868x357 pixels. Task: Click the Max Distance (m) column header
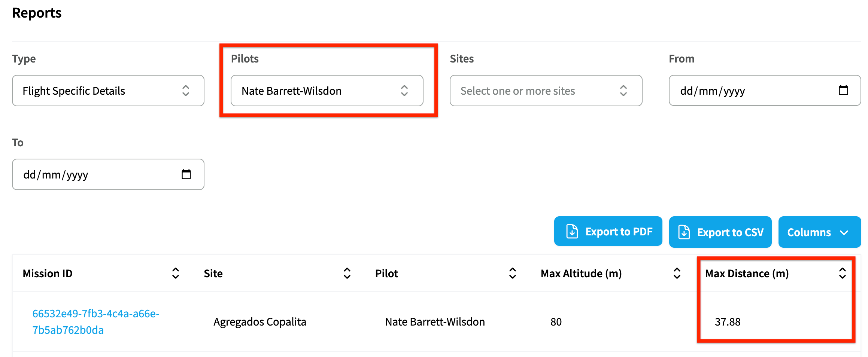tap(747, 274)
